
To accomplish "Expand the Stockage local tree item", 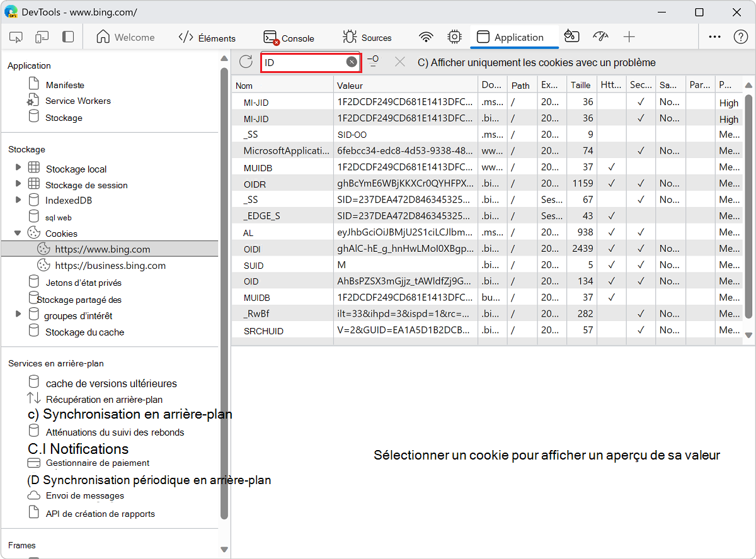I will 19,169.
